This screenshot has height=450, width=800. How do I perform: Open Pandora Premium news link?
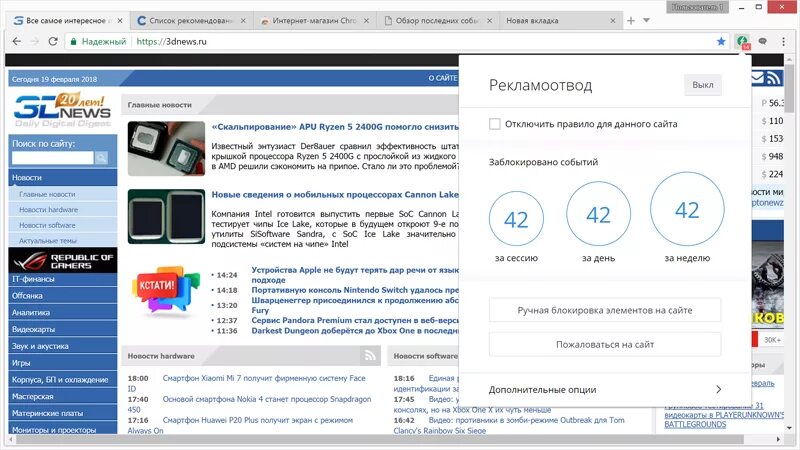tap(355, 320)
